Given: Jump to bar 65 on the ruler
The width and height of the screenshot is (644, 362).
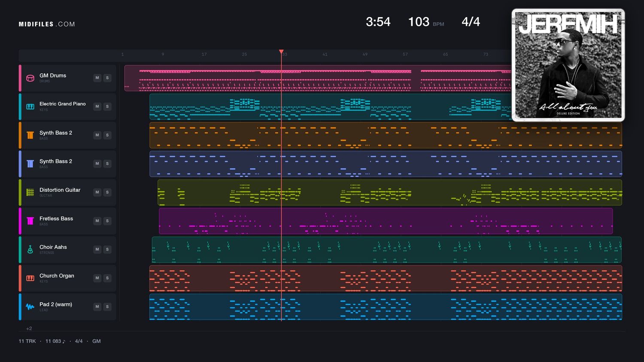Looking at the screenshot, I should [446, 54].
